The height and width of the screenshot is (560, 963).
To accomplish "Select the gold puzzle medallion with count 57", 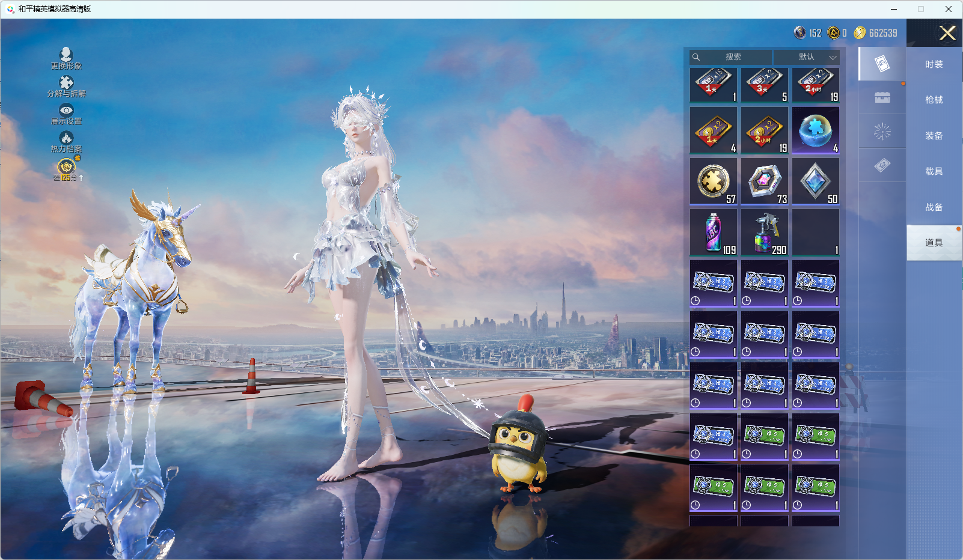I will tap(714, 181).
